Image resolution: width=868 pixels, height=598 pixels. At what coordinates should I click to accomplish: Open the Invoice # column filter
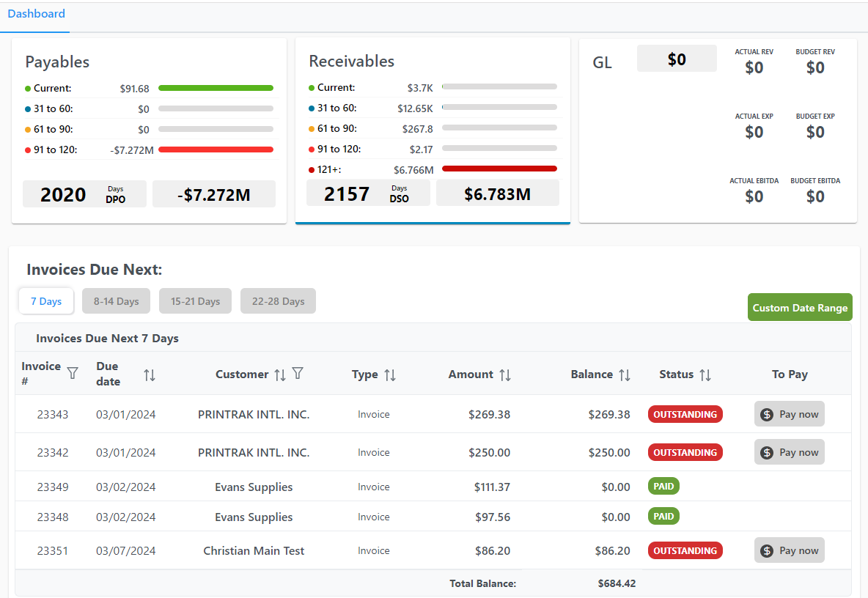coord(73,374)
